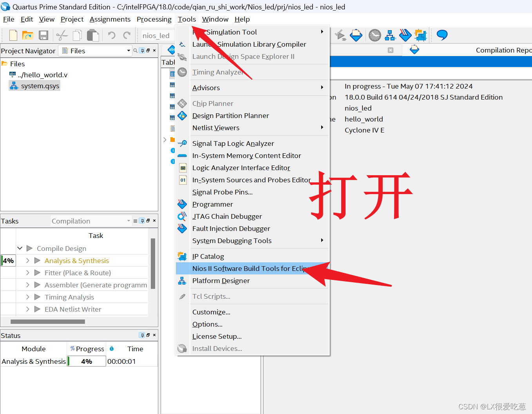Open the View menu
The width and height of the screenshot is (532, 414).
47,19
